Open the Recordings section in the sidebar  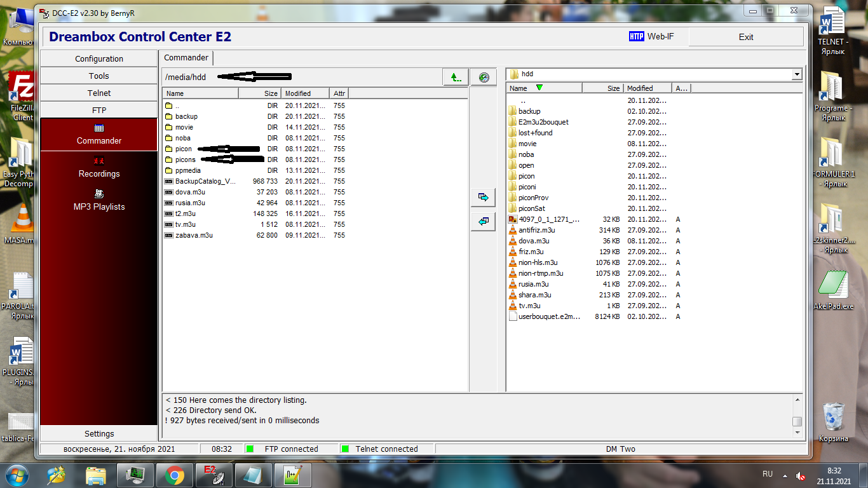pyautogui.click(x=98, y=167)
